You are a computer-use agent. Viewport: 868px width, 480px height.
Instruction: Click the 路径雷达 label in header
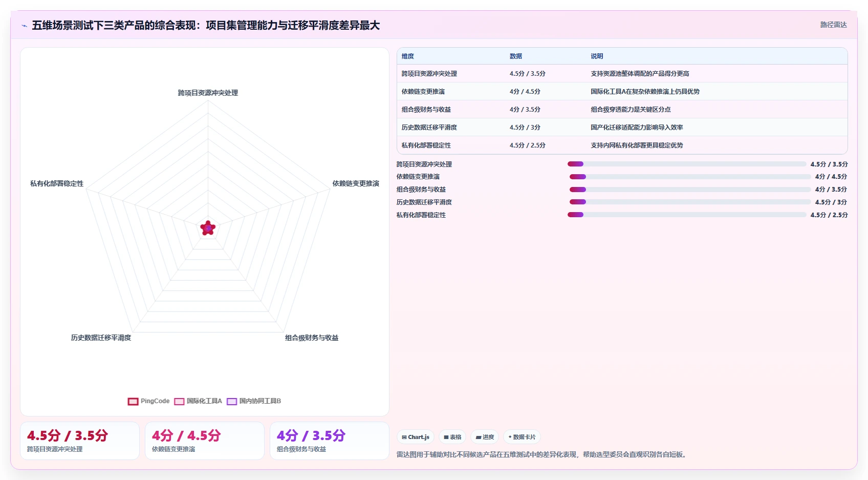pyautogui.click(x=833, y=25)
